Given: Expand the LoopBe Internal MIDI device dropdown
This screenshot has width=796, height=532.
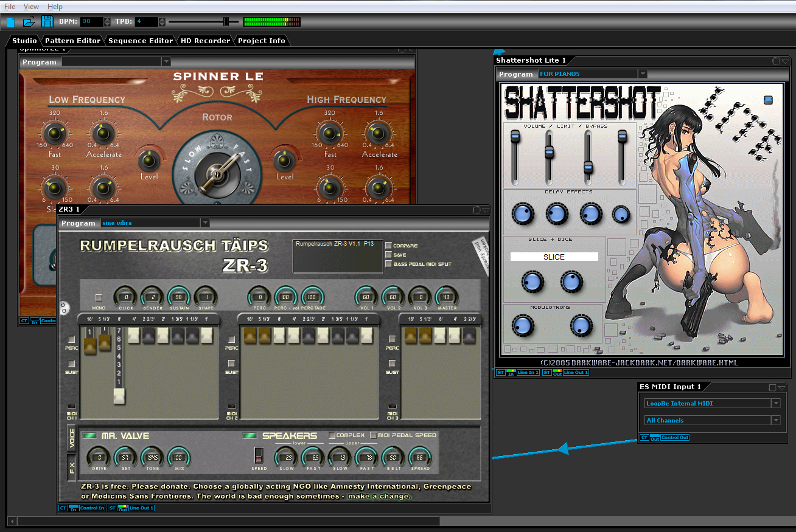Looking at the screenshot, I should (776, 403).
